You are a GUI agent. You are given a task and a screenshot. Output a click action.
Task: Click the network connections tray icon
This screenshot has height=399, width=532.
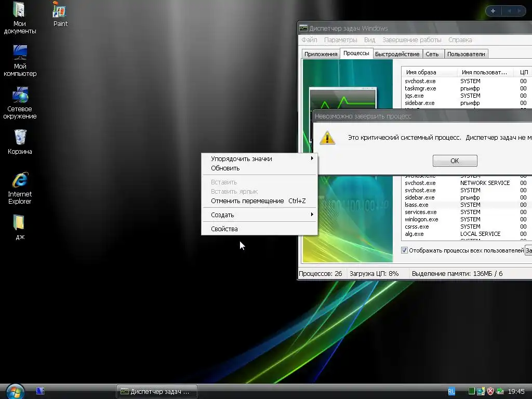pyautogui.click(x=481, y=392)
